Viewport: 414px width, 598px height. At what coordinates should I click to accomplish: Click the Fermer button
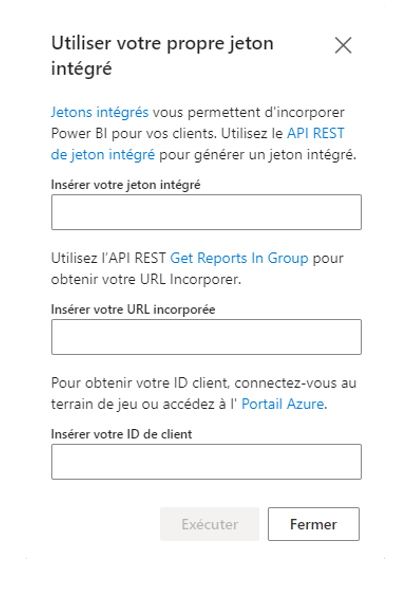click(313, 524)
